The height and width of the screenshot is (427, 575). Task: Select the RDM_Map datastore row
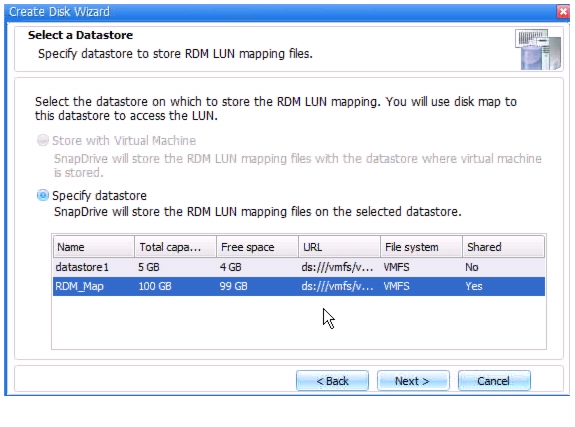click(x=299, y=286)
